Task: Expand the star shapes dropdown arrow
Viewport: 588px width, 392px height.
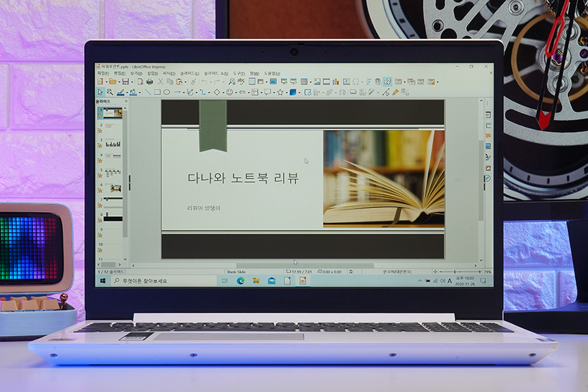Action: coord(286,92)
